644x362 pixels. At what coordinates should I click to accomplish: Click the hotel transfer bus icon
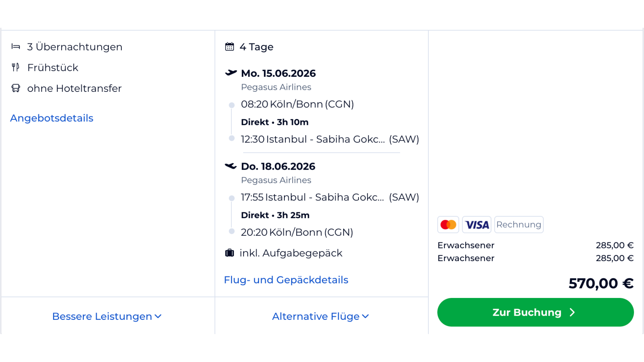pos(15,88)
